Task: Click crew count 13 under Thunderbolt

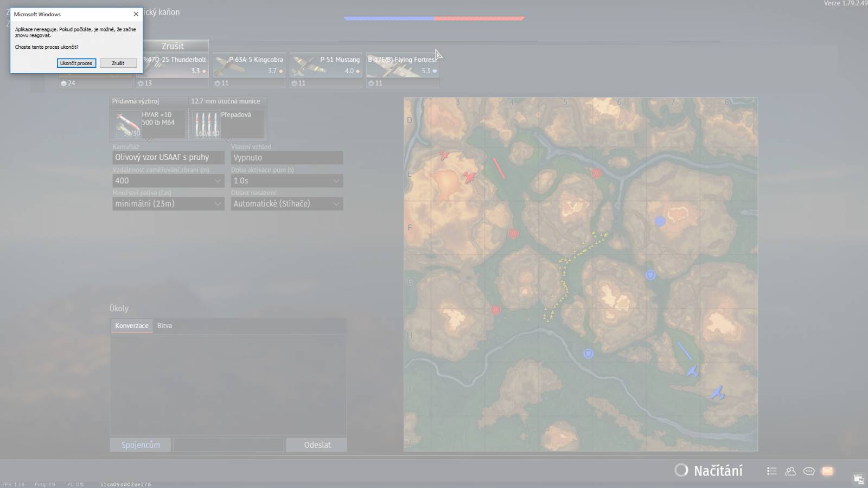Action: point(144,83)
